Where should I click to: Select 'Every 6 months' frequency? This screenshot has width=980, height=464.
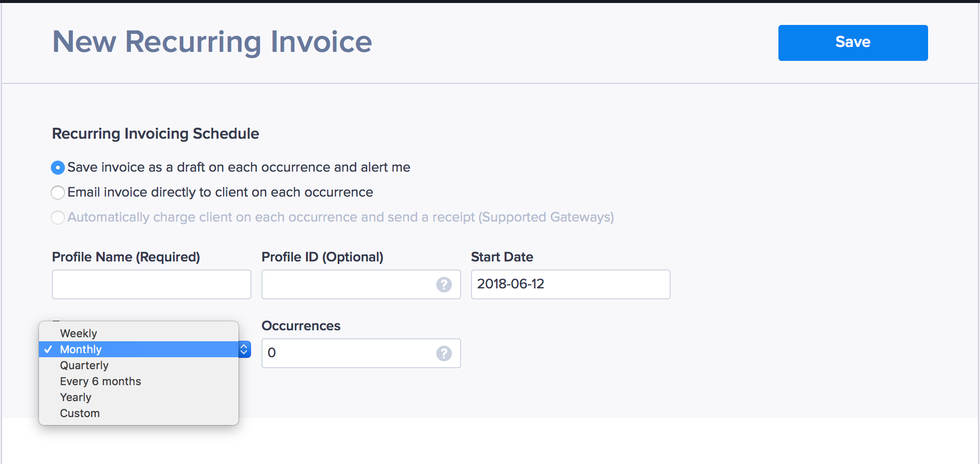click(139, 381)
